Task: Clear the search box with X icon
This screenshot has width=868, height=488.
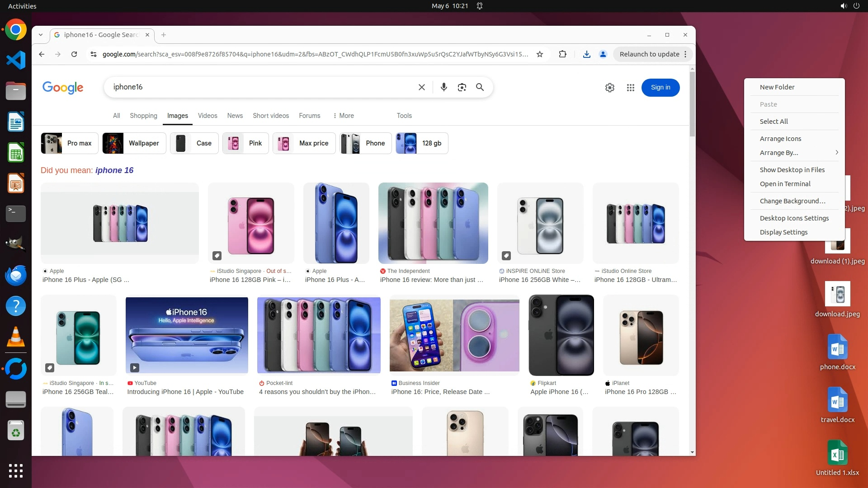Action: (421, 87)
